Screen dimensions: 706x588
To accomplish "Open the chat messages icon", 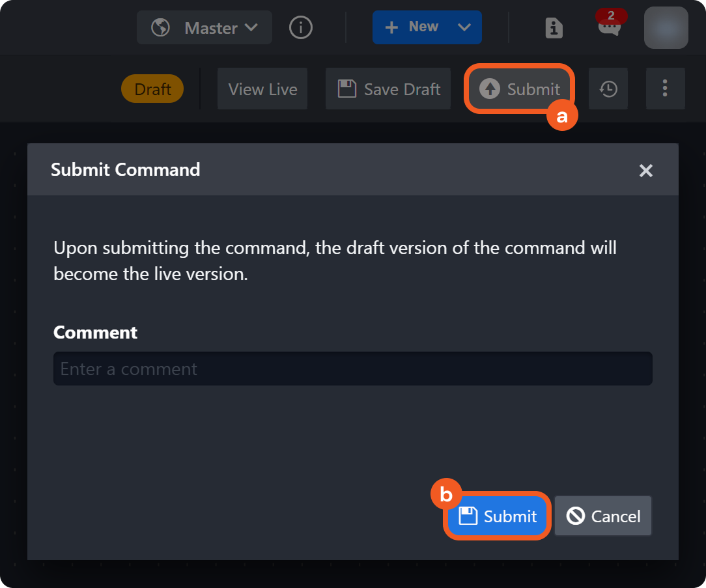I will coord(610,29).
